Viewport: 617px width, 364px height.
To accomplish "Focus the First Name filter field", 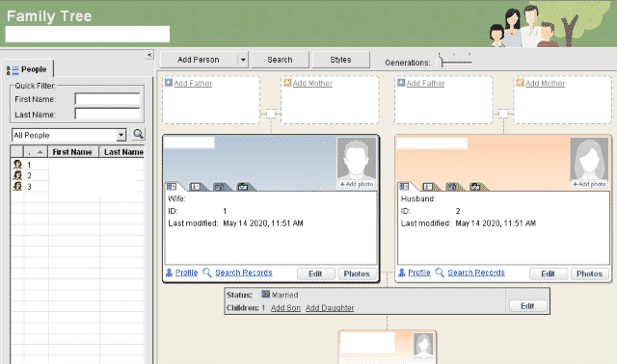I will 107,99.
